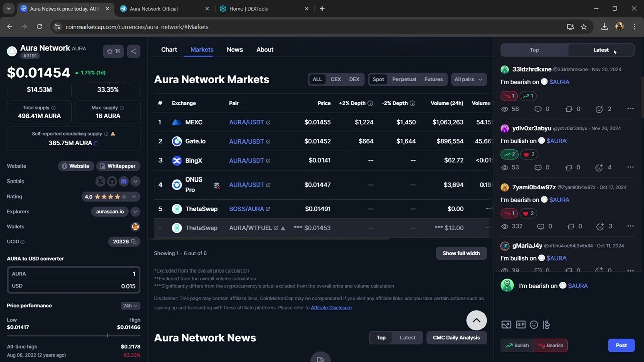Open Chrome three-dot menu
This screenshot has height=362, width=644.
634,27
